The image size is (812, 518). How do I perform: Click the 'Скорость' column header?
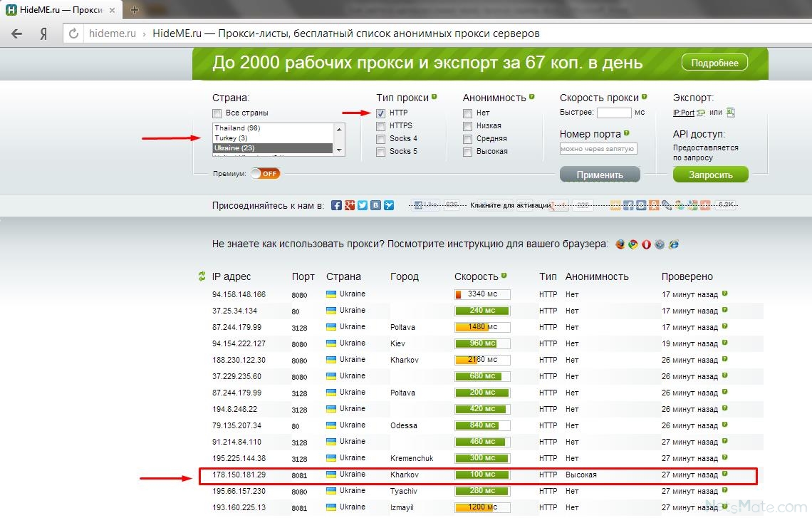point(476,276)
